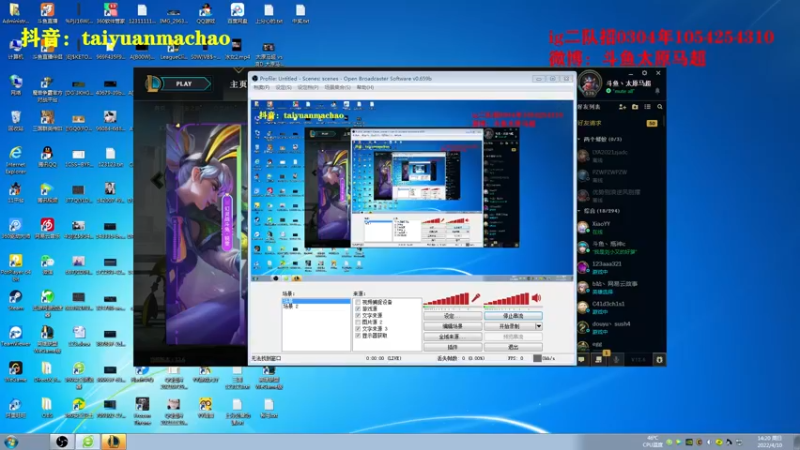Select friend XiaoYY in the list
This screenshot has width=800, height=450.
pos(619,228)
